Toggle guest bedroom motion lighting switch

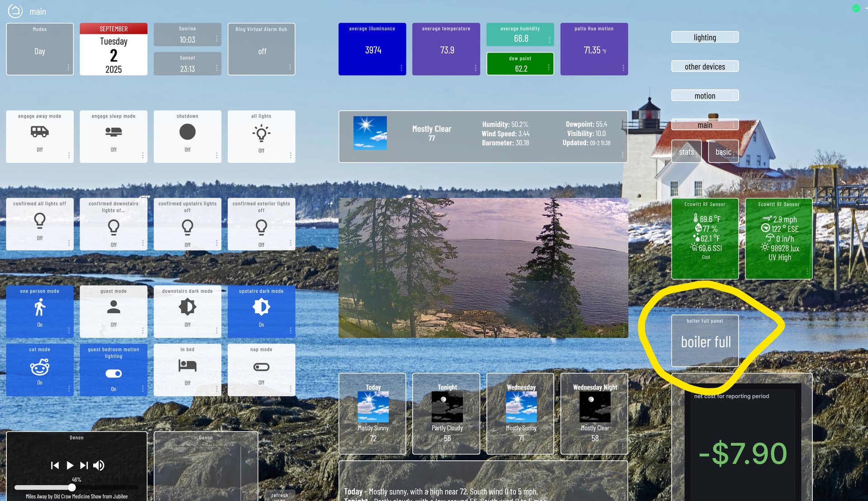coord(113,373)
